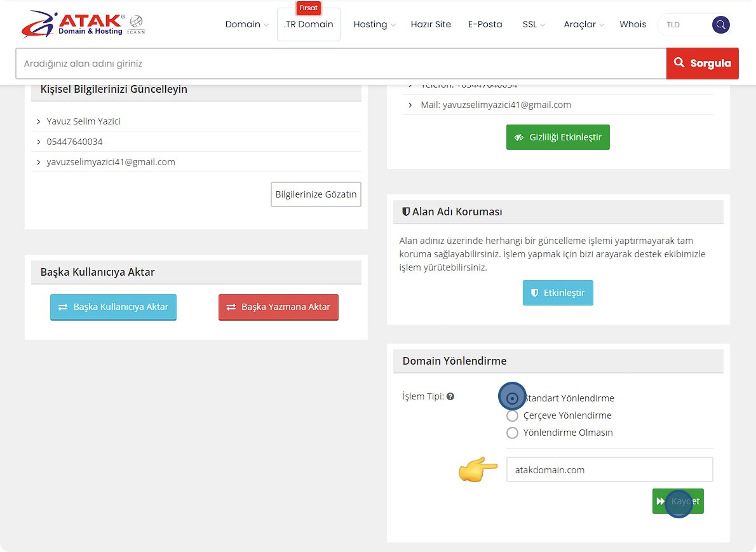The height and width of the screenshot is (552, 756).
Task: Click the chevron beside 05447640034
Action: (39, 142)
